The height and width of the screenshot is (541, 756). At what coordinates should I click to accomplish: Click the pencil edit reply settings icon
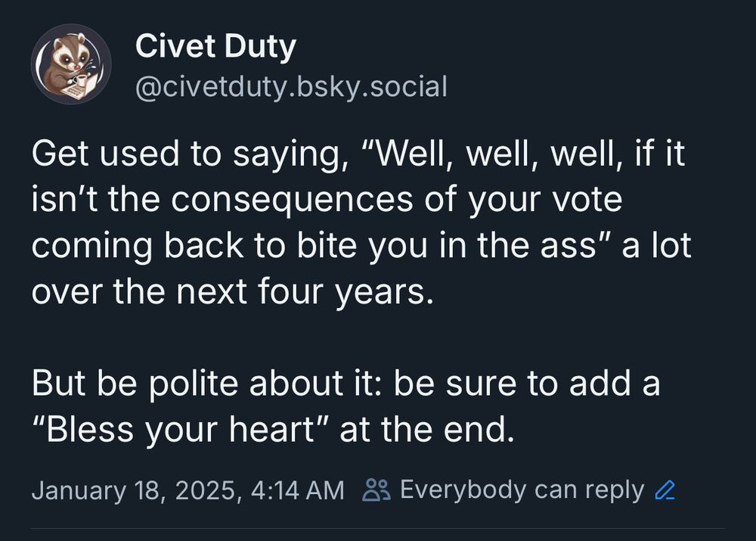pyautogui.click(x=665, y=490)
